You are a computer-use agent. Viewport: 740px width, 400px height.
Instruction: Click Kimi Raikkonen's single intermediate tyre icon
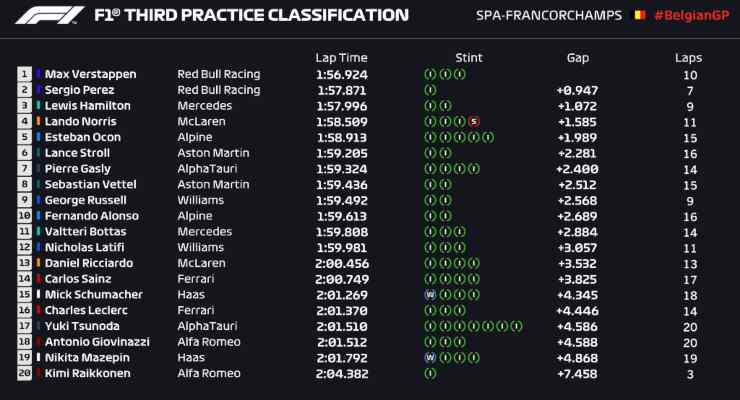[x=430, y=373]
